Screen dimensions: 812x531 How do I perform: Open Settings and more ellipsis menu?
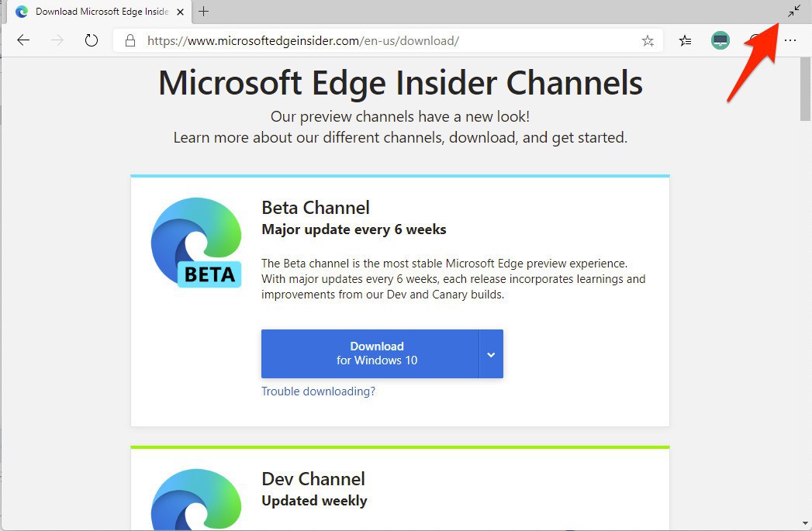pos(790,40)
